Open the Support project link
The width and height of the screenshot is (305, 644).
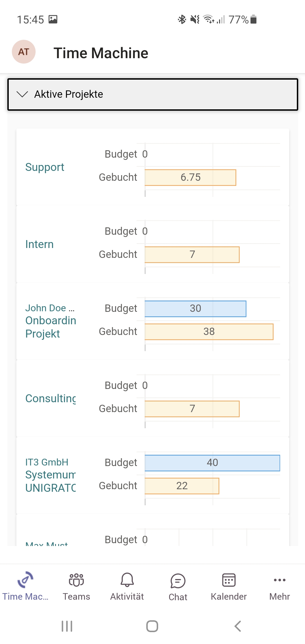coord(45,167)
